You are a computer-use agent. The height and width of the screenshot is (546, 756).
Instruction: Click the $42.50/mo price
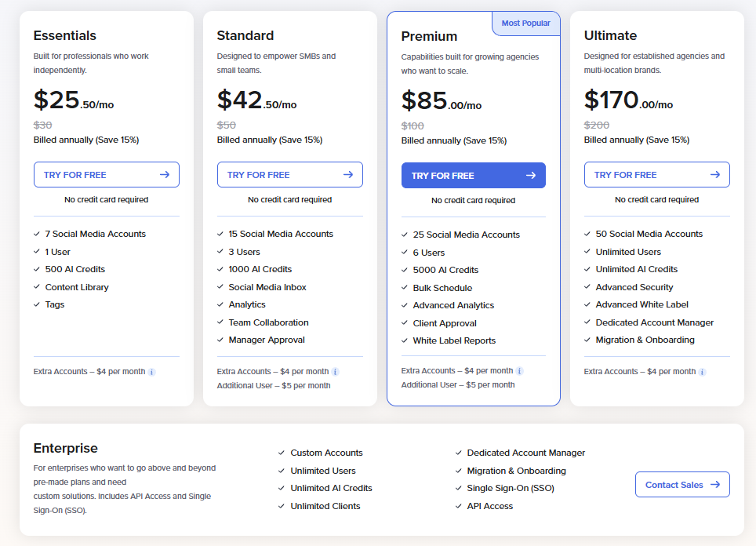click(x=256, y=100)
